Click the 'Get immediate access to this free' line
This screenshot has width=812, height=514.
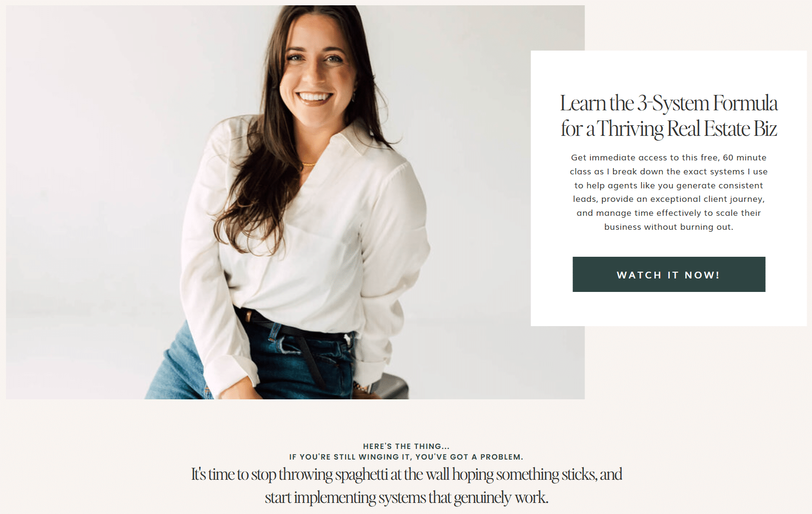coord(668,158)
